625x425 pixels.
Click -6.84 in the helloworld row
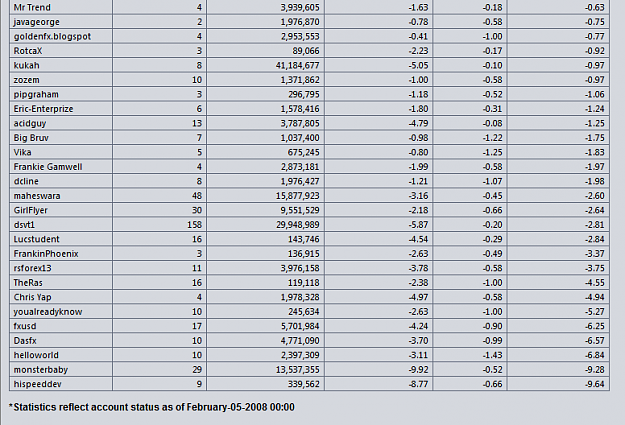(595, 355)
